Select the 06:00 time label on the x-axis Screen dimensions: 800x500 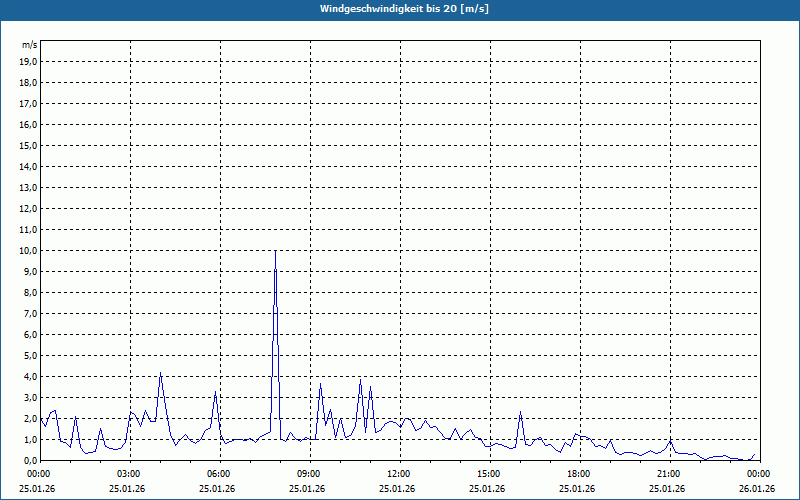tap(219, 474)
